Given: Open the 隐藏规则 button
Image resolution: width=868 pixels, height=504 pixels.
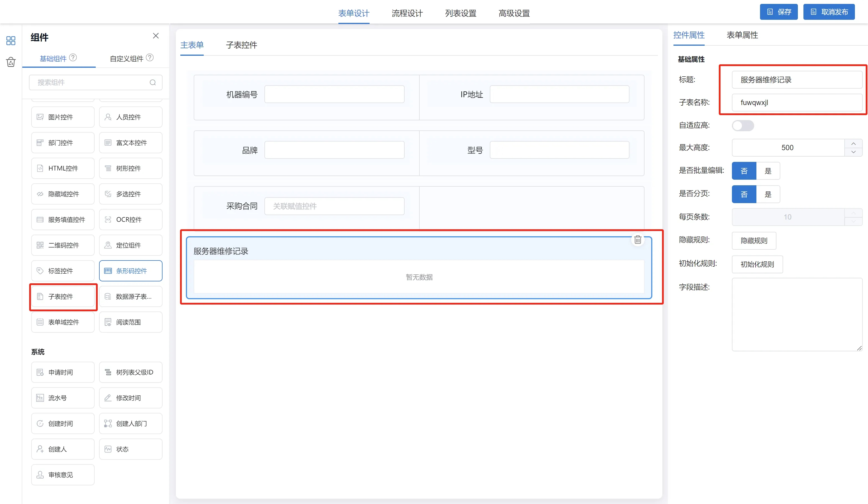Looking at the screenshot, I should click(x=754, y=241).
